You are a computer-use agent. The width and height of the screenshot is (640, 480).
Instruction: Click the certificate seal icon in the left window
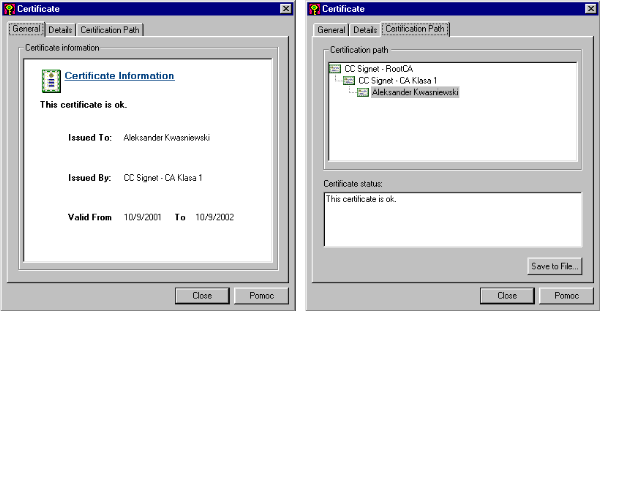point(51,81)
